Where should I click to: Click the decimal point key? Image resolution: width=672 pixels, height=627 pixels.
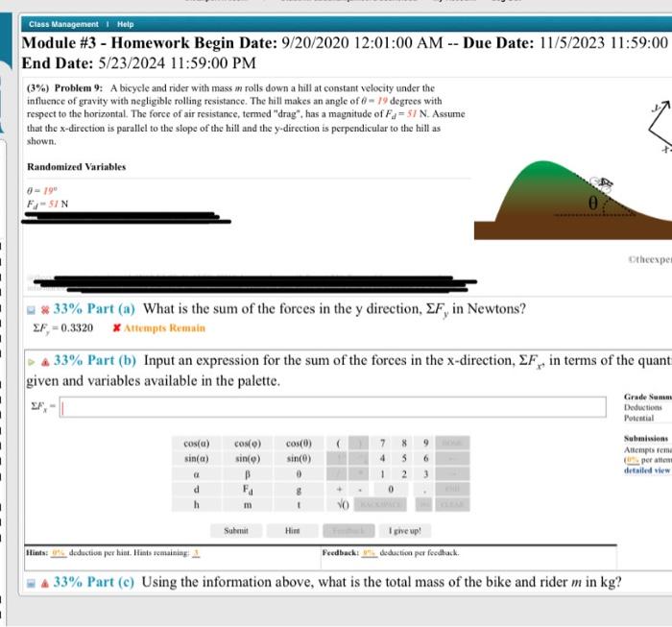[424, 490]
